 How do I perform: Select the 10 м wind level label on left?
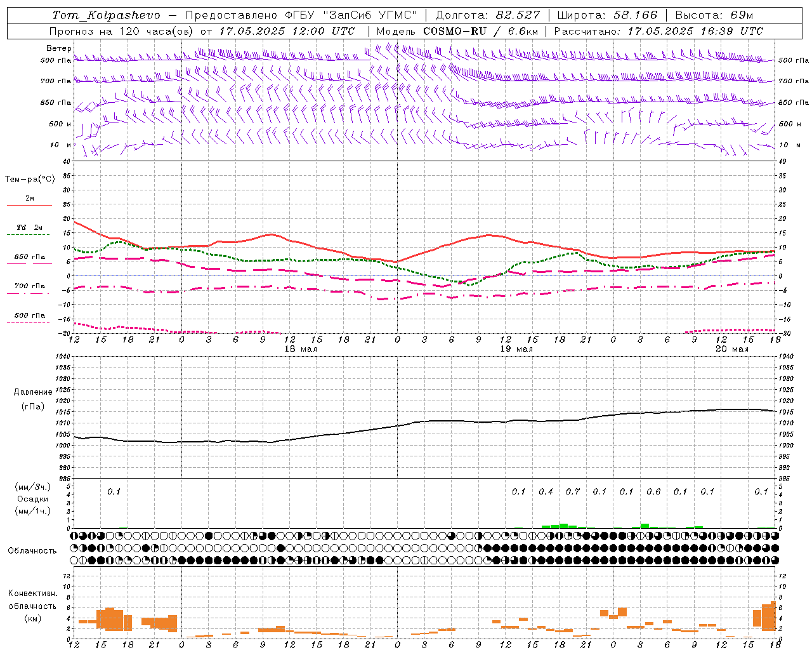(62, 145)
